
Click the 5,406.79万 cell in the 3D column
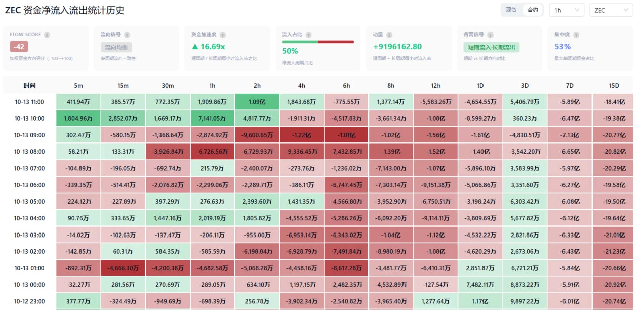point(525,102)
